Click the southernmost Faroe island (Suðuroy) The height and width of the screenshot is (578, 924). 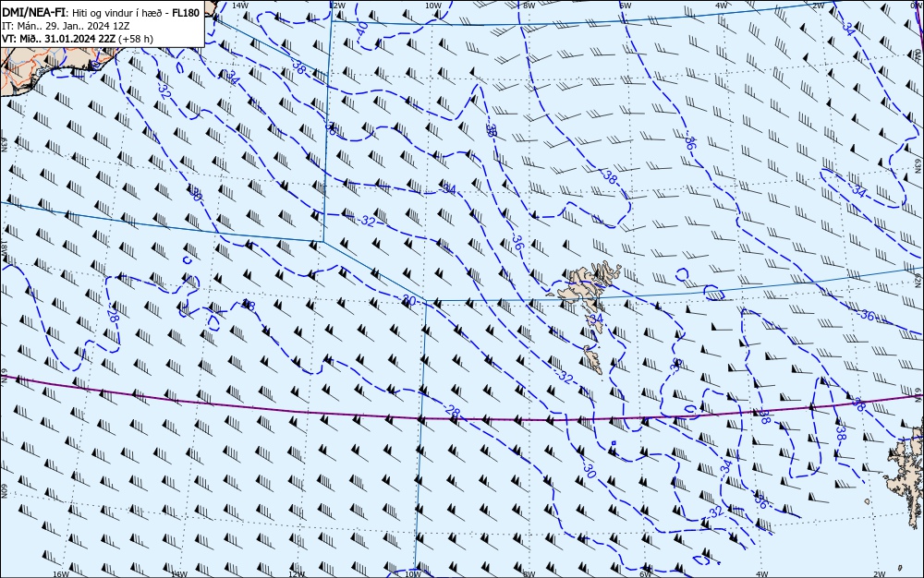593,358
